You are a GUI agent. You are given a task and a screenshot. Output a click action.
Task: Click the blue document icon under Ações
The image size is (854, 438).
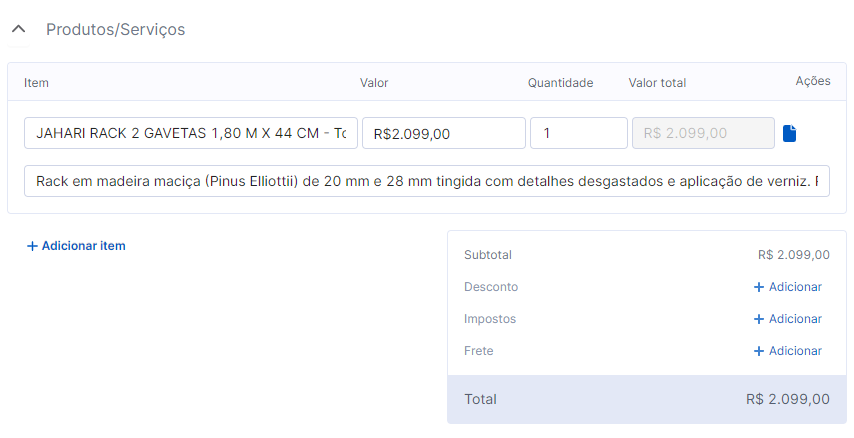point(790,133)
